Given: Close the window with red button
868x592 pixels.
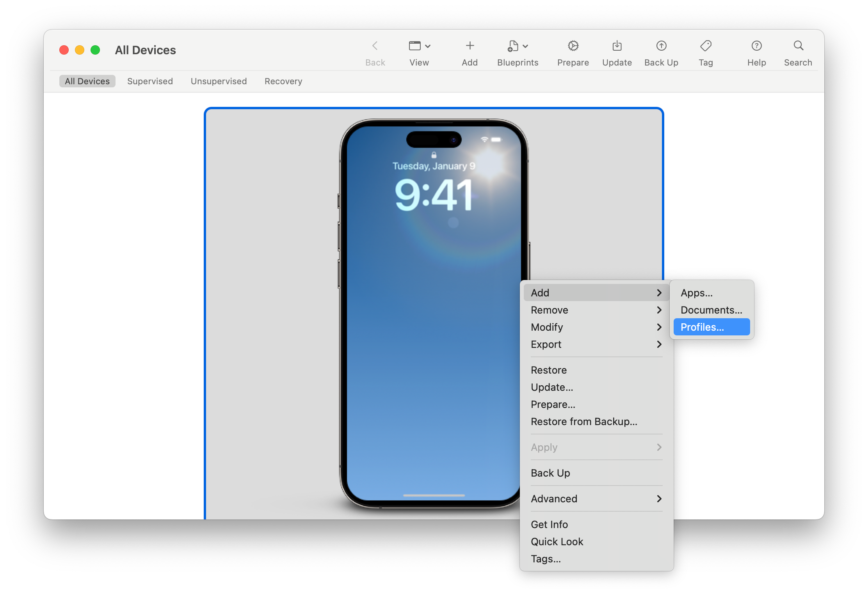Looking at the screenshot, I should pos(64,50).
